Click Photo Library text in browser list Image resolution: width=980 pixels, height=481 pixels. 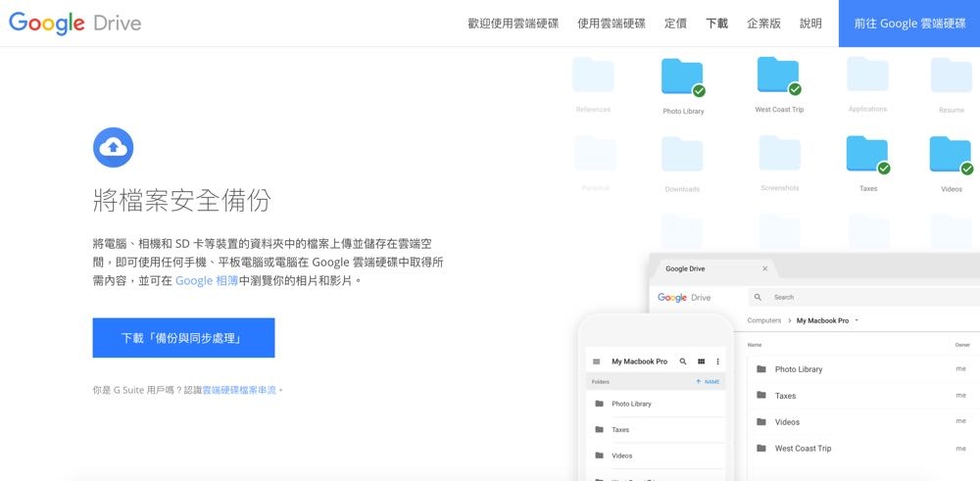click(799, 369)
